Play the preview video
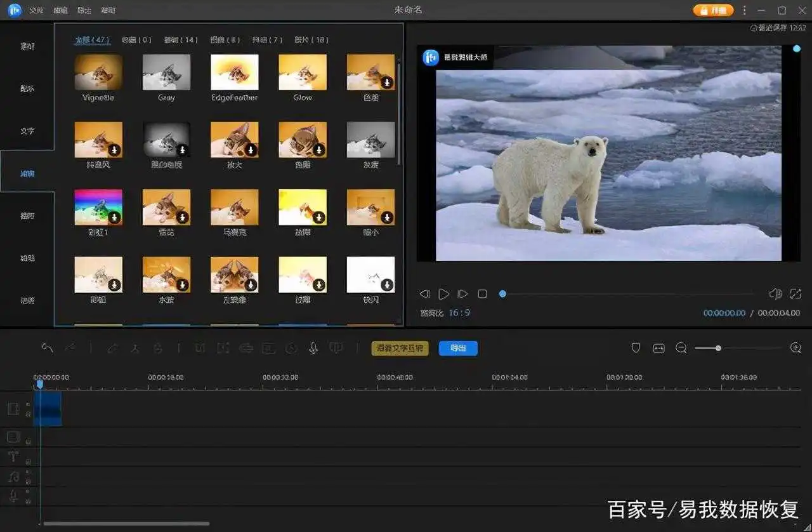The width and height of the screenshot is (812, 532). tap(444, 294)
